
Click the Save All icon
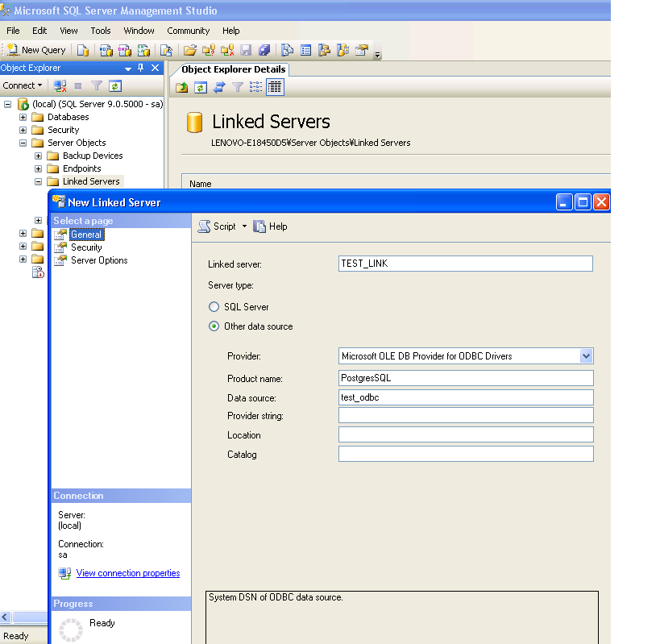[x=264, y=51]
